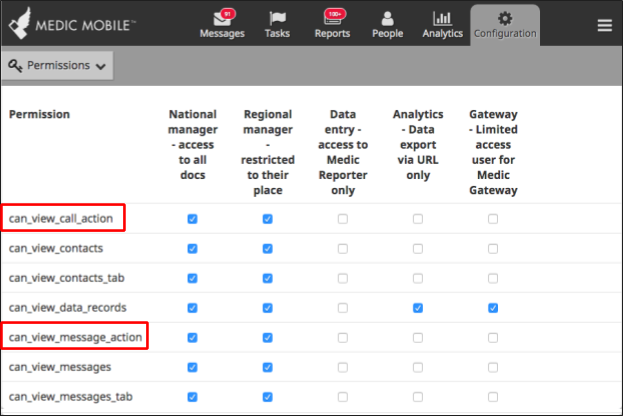Open the Messages envelope icon
623x416 pixels.
221,18
